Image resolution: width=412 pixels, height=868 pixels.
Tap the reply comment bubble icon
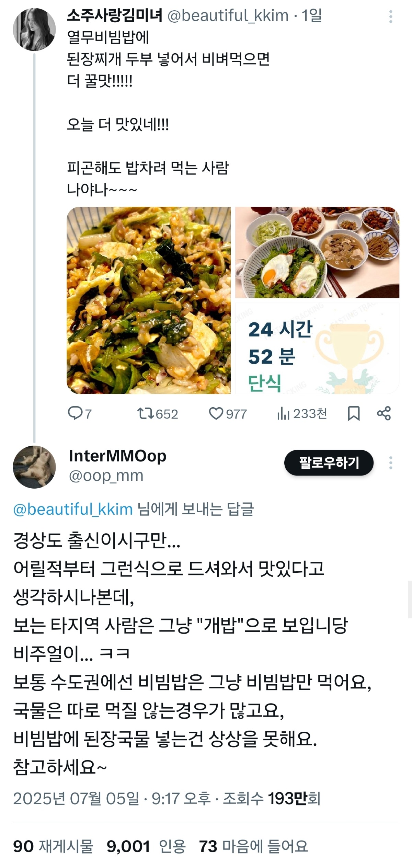(75, 413)
